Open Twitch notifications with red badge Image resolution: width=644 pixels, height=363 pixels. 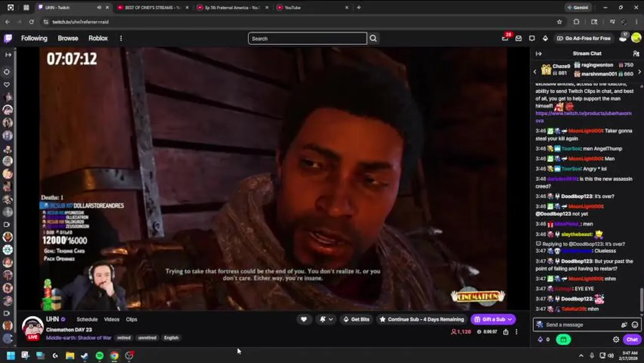tap(505, 38)
